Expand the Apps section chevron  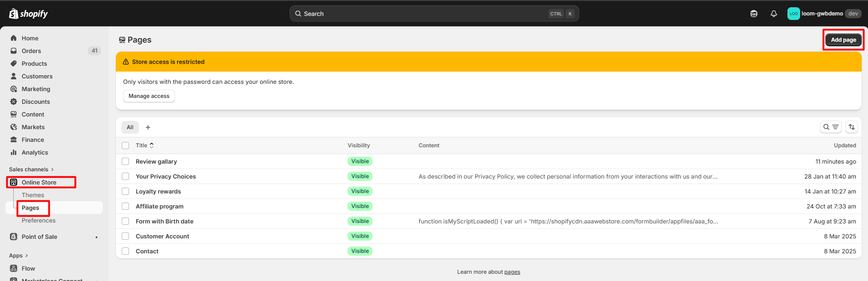pos(26,256)
